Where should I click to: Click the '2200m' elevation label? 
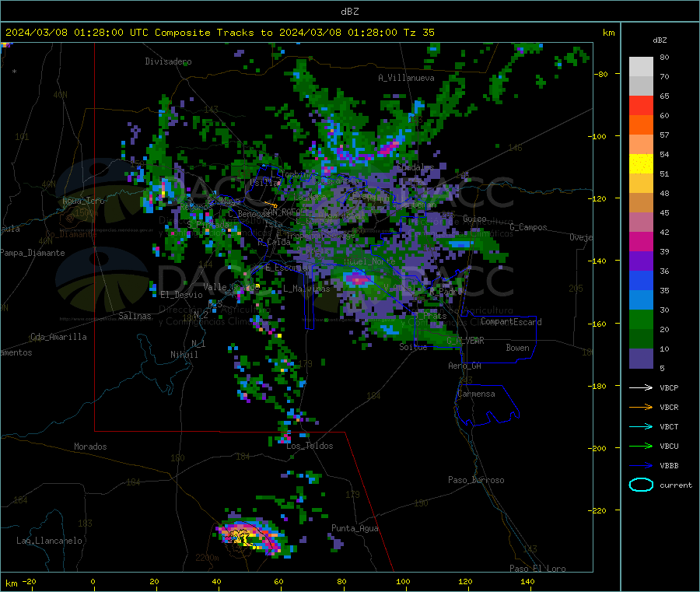point(207,558)
